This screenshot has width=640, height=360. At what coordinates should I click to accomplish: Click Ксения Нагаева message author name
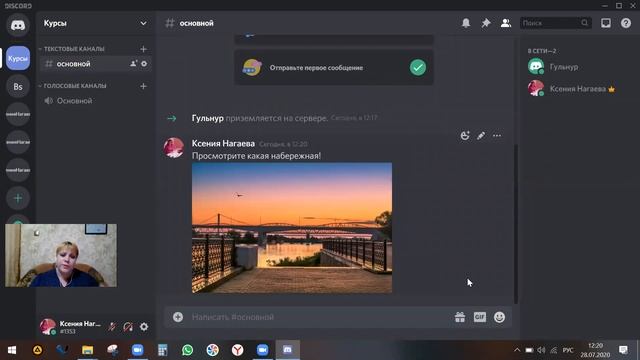pos(223,143)
